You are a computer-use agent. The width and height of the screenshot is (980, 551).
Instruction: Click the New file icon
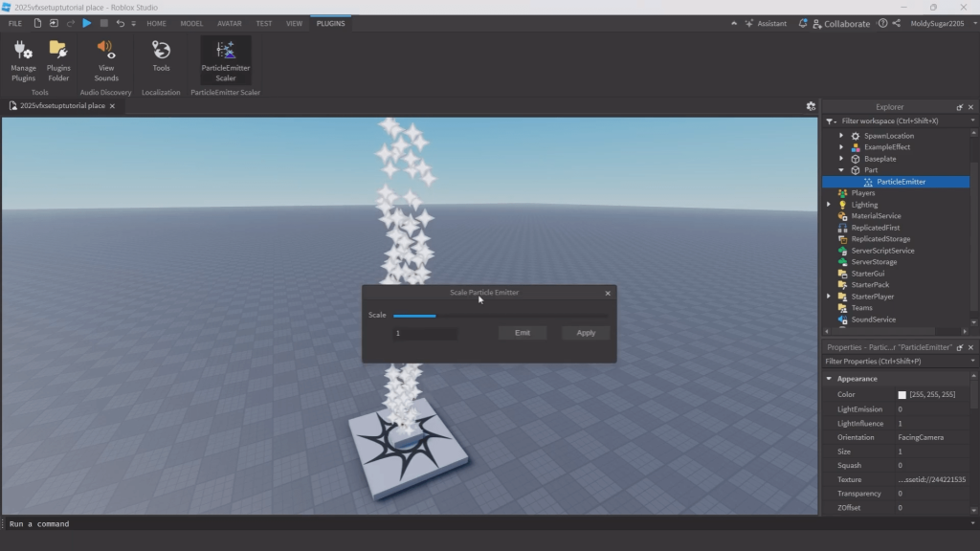37,23
